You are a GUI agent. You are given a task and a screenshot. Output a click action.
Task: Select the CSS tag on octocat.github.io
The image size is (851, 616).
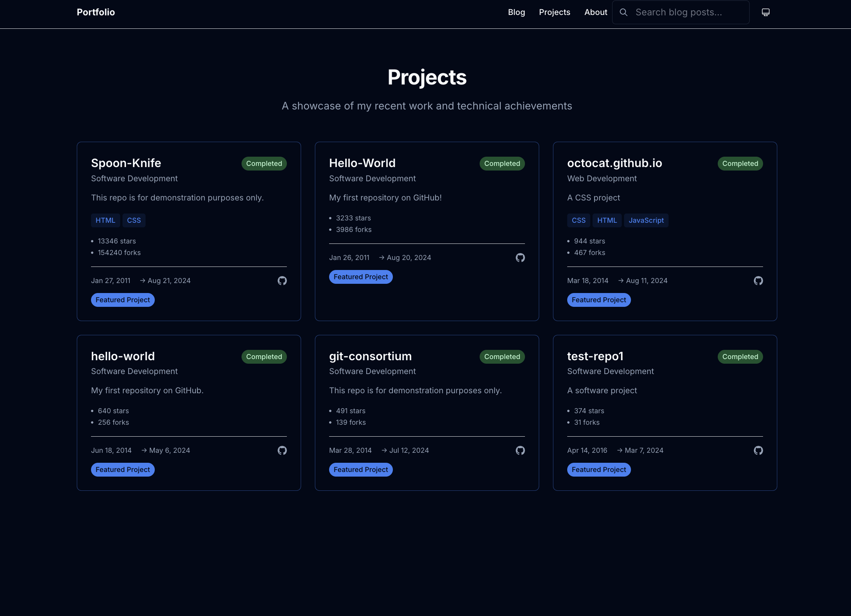point(579,220)
